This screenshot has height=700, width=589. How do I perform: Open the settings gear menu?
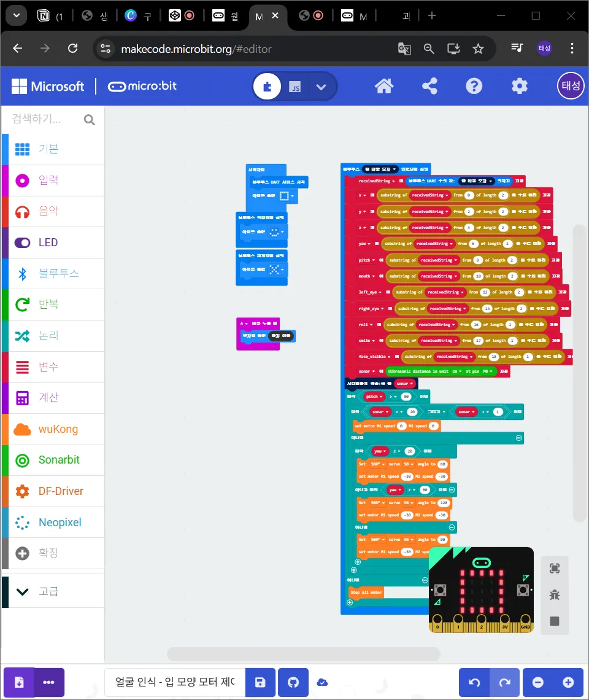520,86
